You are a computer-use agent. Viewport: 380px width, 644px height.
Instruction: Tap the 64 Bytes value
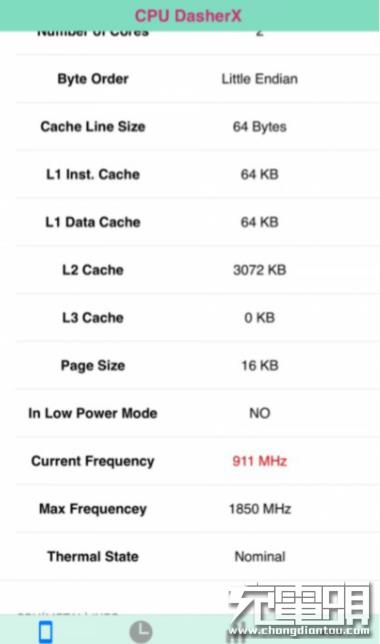(x=260, y=126)
